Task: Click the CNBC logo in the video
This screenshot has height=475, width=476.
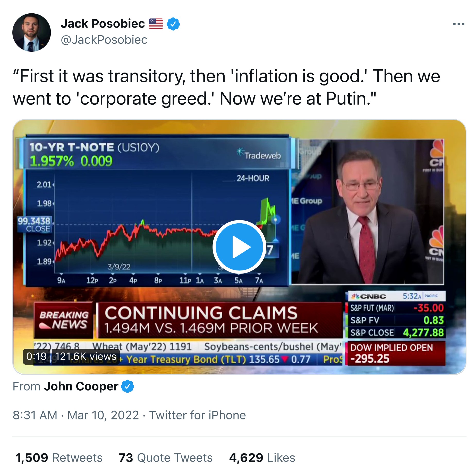Action: [x=369, y=296]
